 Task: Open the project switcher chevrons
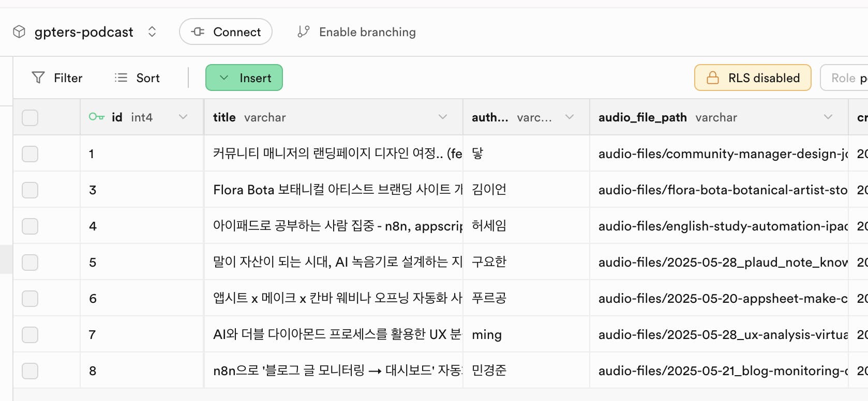(x=152, y=32)
